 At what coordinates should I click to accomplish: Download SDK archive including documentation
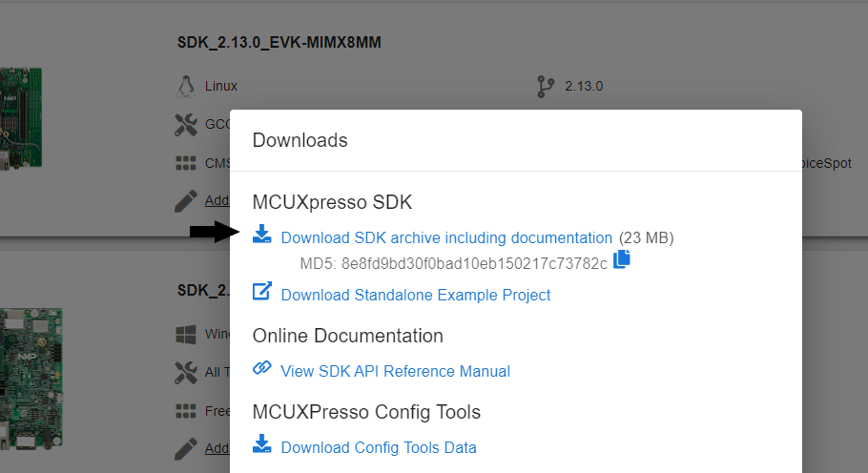[x=446, y=237]
